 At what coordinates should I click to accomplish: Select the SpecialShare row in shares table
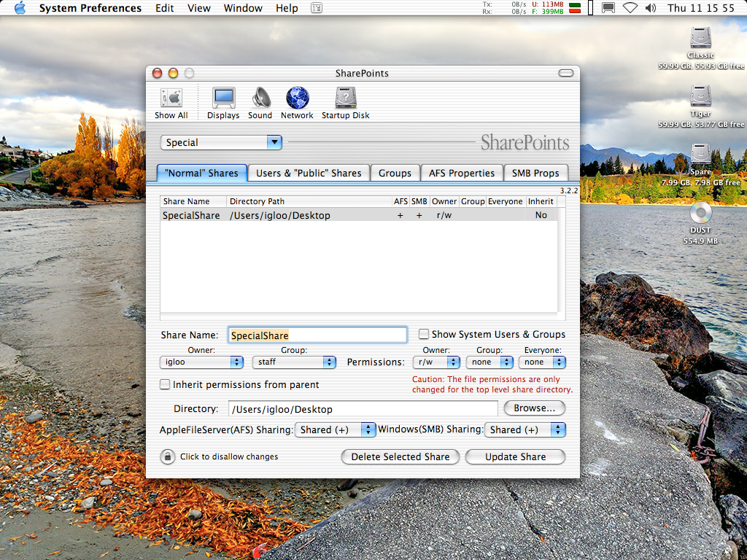pos(359,215)
